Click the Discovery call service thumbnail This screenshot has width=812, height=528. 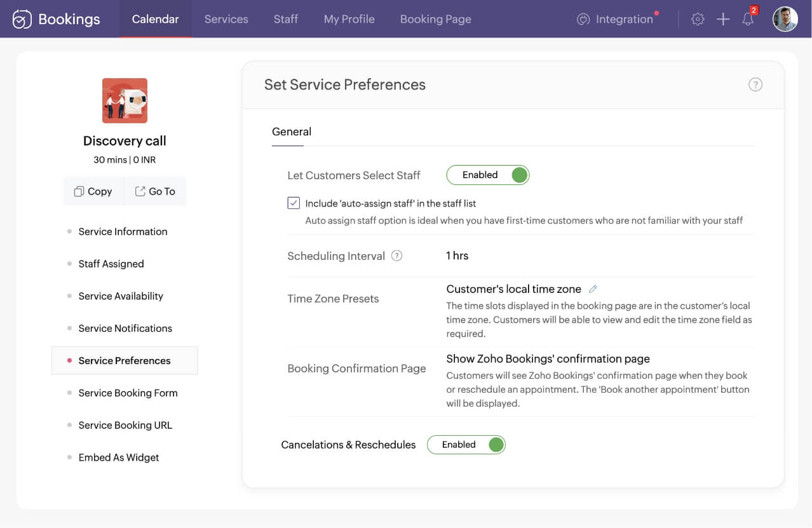tap(125, 100)
